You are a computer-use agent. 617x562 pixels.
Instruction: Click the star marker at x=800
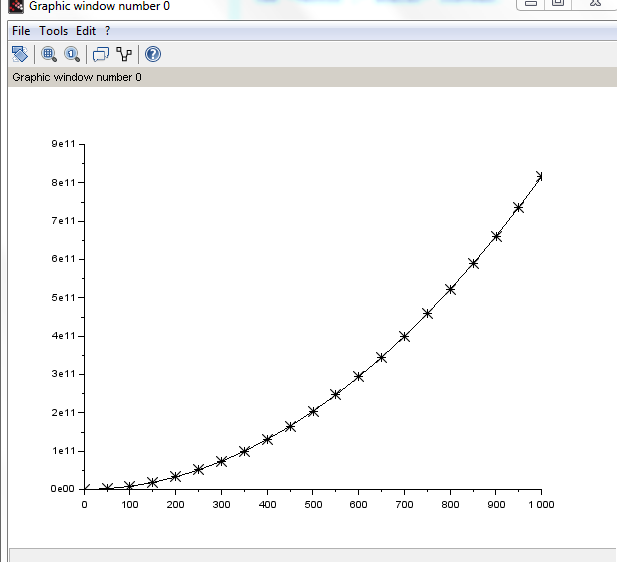pos(451,290)
